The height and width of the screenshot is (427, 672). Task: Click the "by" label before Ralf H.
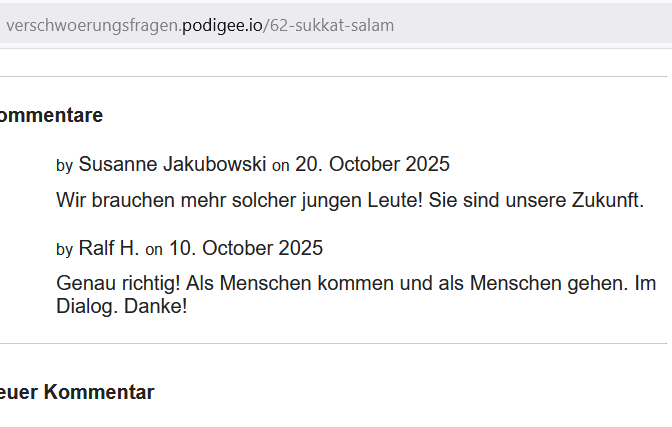point(65,250)
